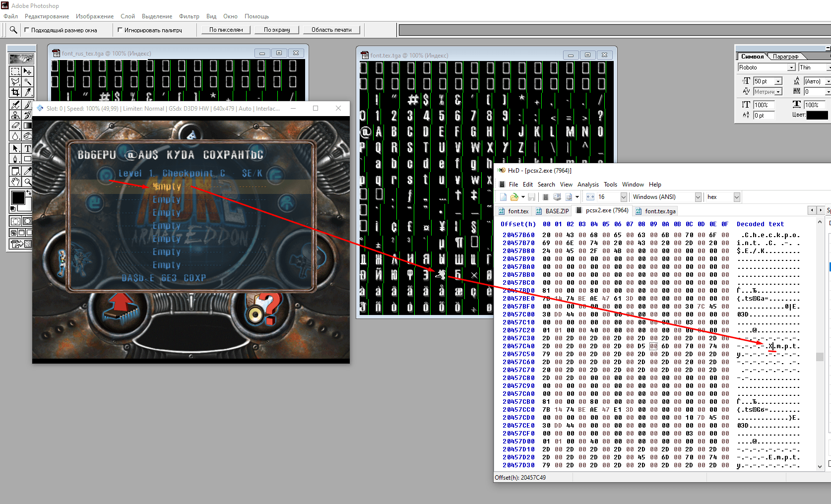Open the (Авто) leading dropdown
831x504 pixels.
(x=828, y=81)
